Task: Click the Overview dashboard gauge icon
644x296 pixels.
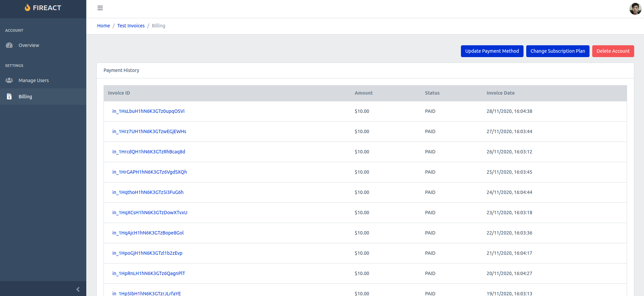Action: click(x=9, y=45)
